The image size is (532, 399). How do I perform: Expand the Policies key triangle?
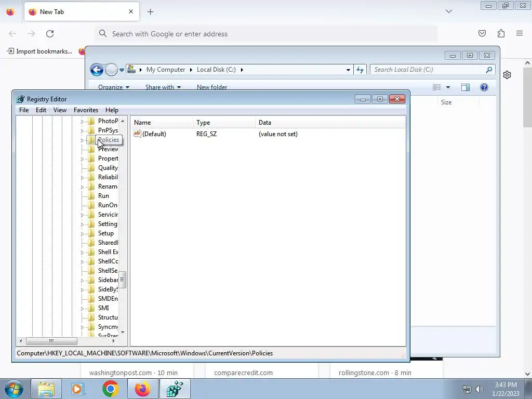tap(82, 140)
